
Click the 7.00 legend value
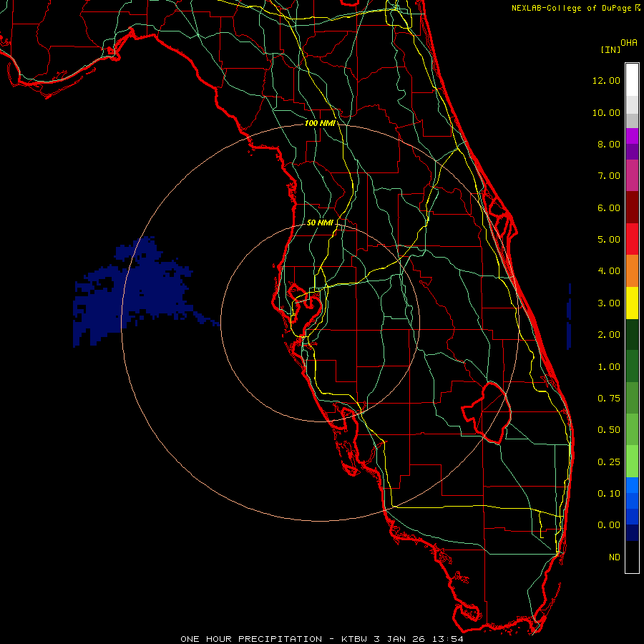pyautogui.click(x=609, y=176)
